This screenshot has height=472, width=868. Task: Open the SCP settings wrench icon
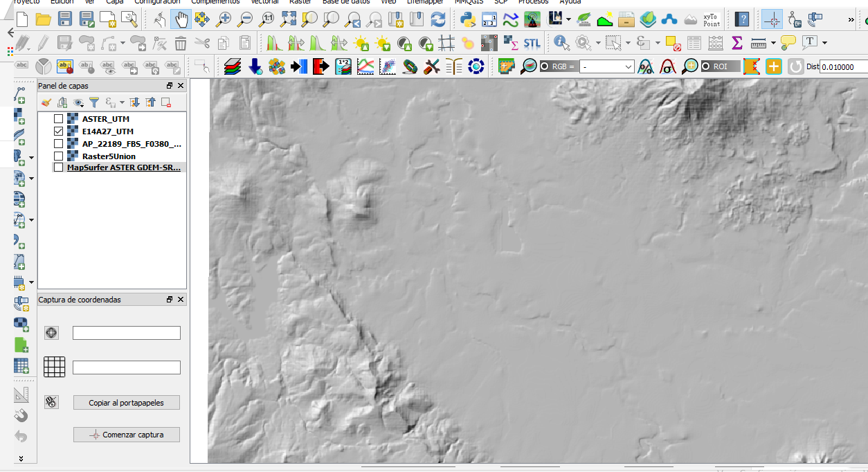click(432, 66)
